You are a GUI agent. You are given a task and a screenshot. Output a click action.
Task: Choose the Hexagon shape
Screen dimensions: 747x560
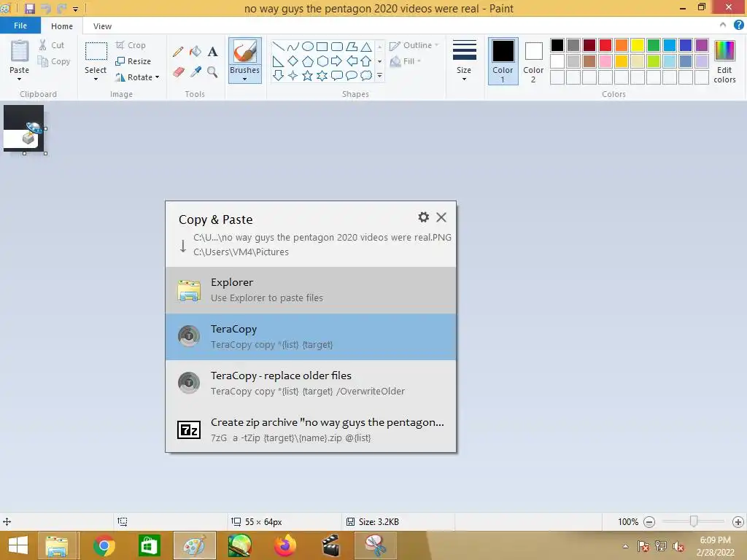(322, 61)
